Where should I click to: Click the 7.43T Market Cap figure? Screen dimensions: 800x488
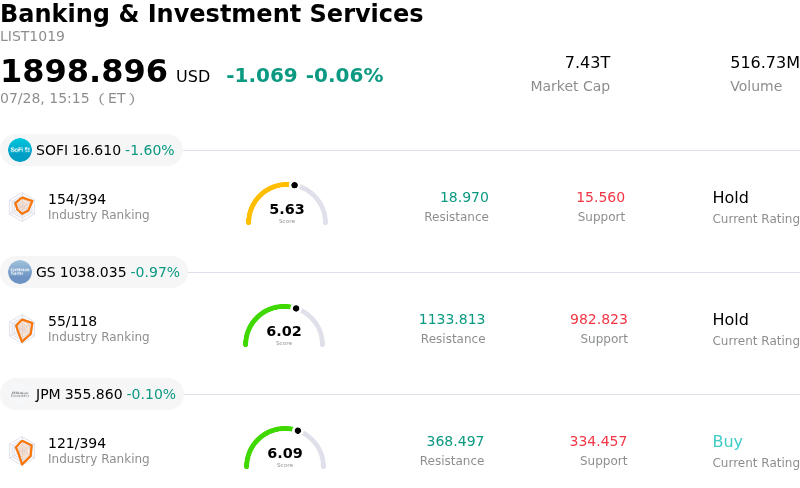click(x=587, y=62)
